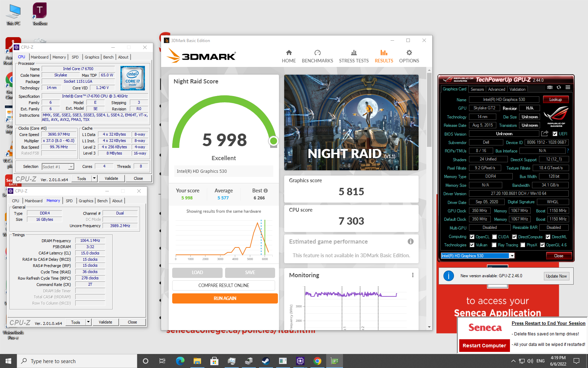Click the Cortana circle on the taskbar
588x368 pixels.
click(146, 361)
